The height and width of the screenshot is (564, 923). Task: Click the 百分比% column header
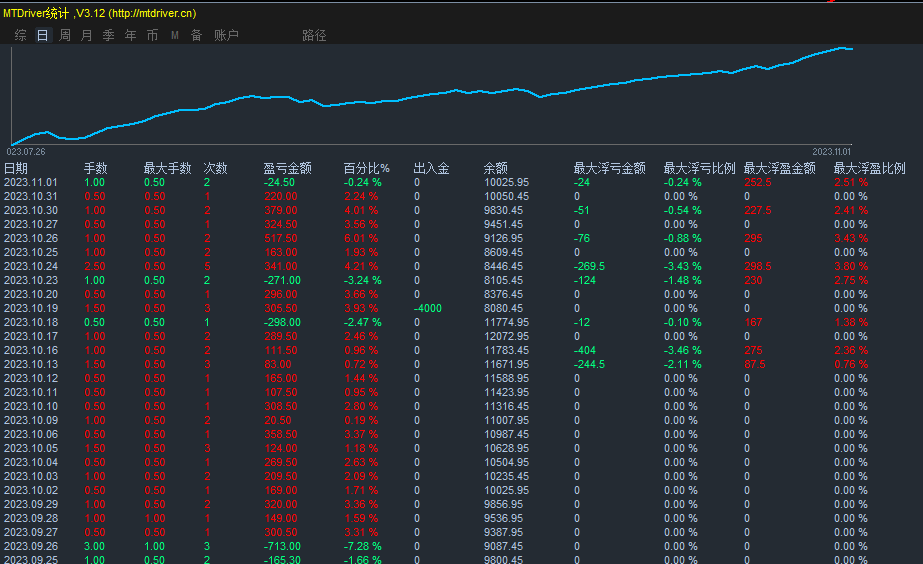click(x=366, y=168)
